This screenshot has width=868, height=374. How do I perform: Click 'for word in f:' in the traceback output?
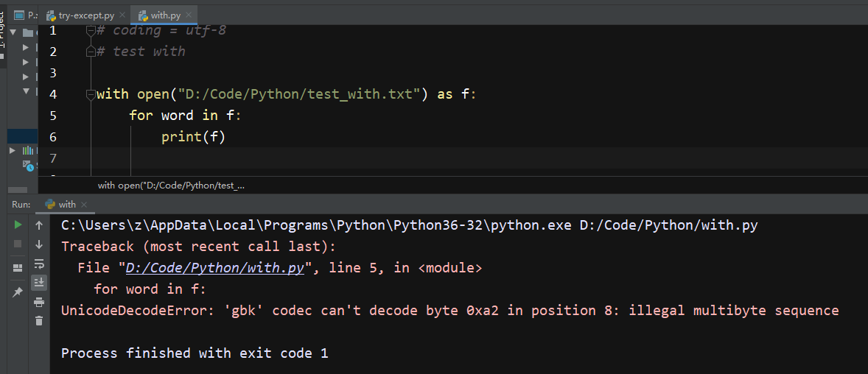click(x=150, y=289)
